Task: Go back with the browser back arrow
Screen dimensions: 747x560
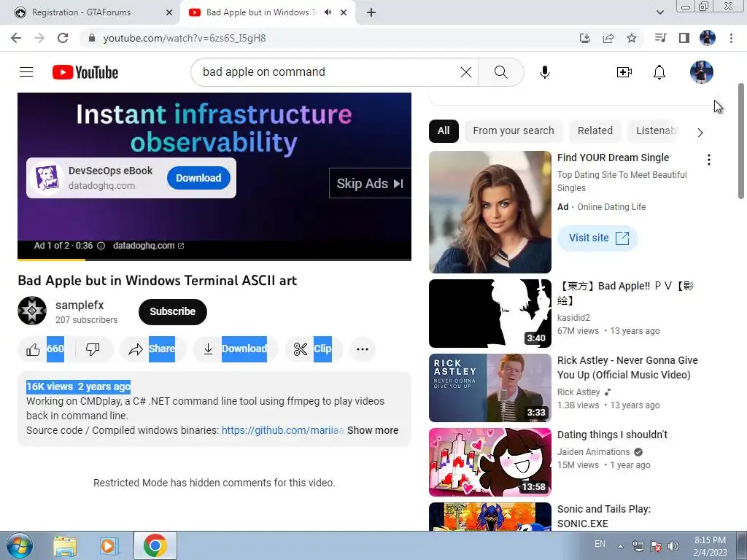Action: (16, 38)
